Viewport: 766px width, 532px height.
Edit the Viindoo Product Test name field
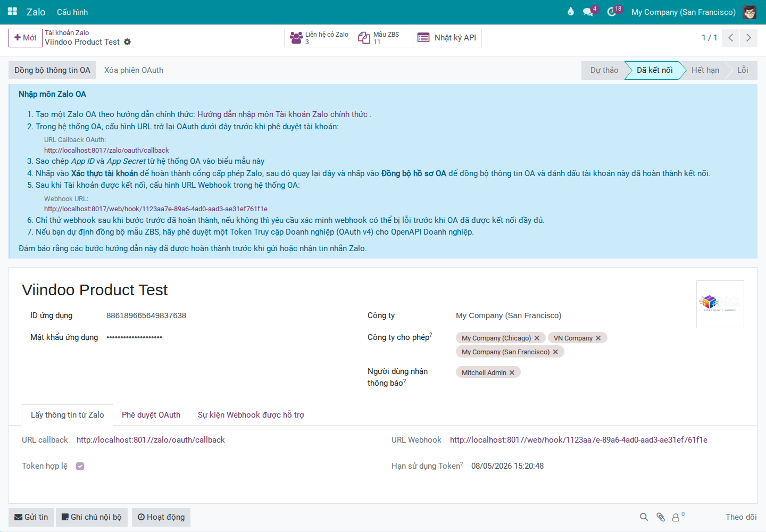(95, 290)
